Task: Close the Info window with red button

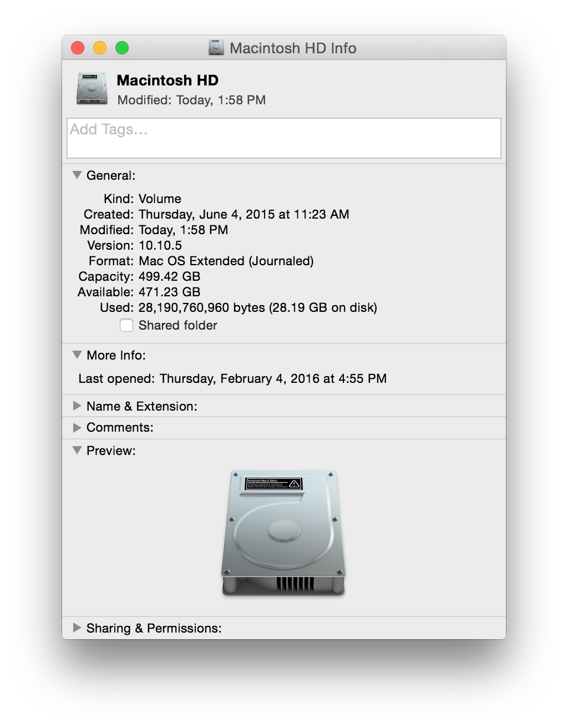Action: pyautogui.click(x=78, y=48)
